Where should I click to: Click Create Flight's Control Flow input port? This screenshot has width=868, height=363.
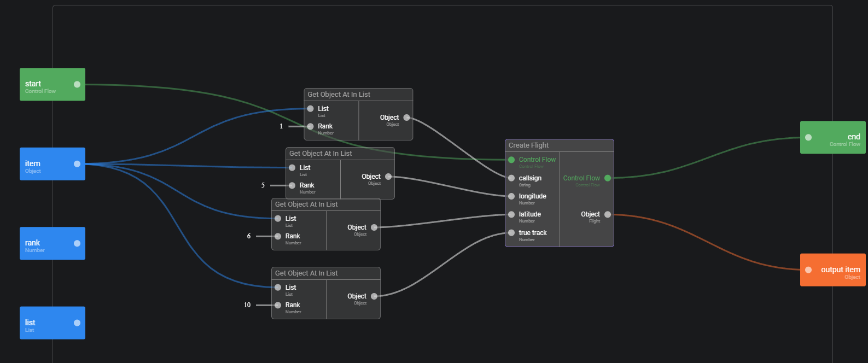[x=511, y=160]
